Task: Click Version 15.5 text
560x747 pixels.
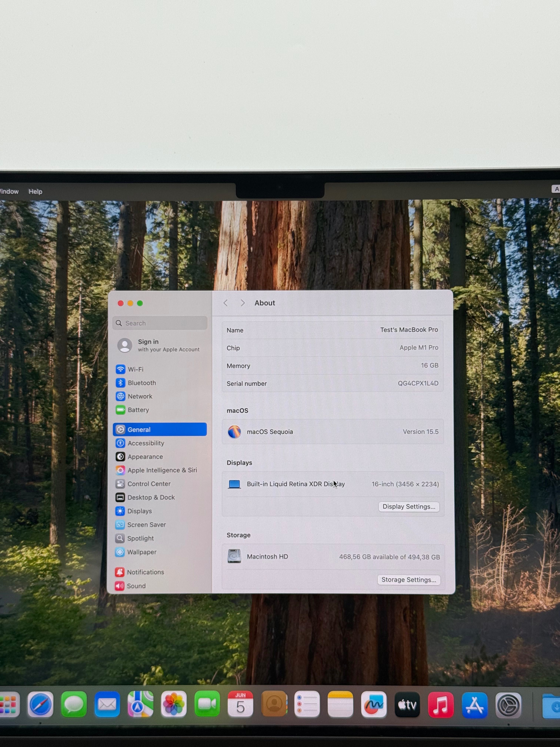Action: [x=421, y=432]
